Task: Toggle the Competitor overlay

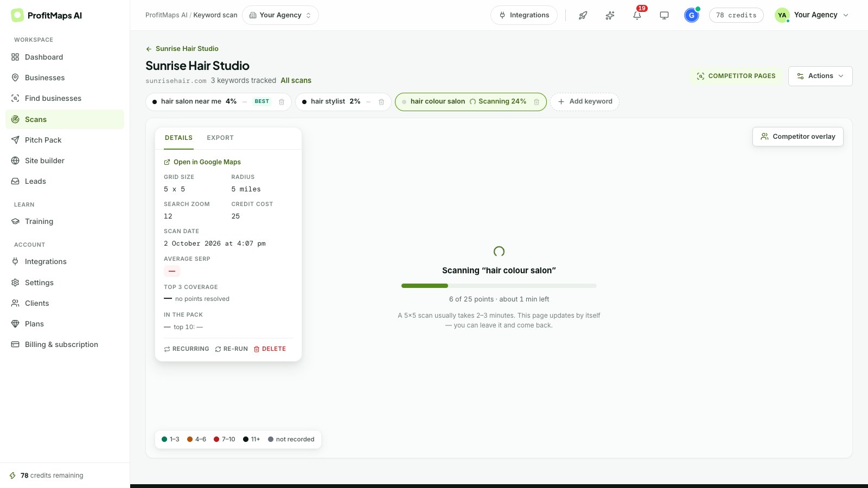Action: [798, 137]
